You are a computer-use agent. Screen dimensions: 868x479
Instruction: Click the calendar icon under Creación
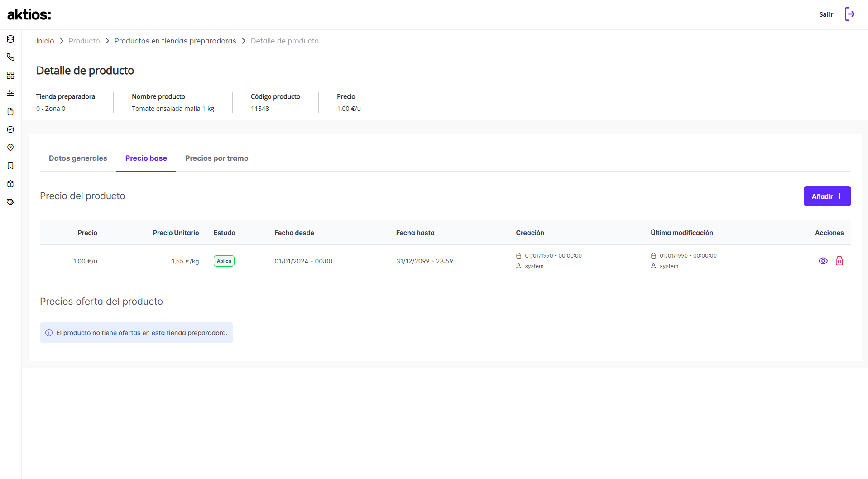coord(519,256)
